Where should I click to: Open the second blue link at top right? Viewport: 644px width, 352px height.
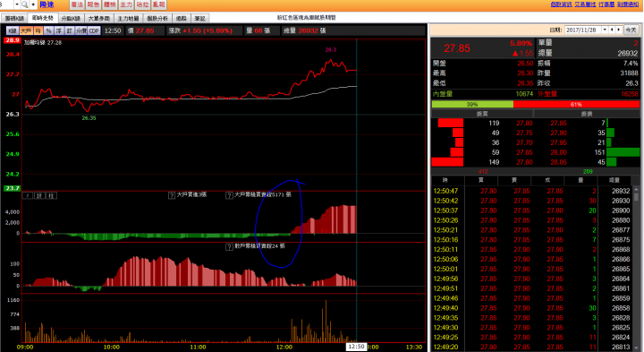pyautogui.click(x=585, y=4)
